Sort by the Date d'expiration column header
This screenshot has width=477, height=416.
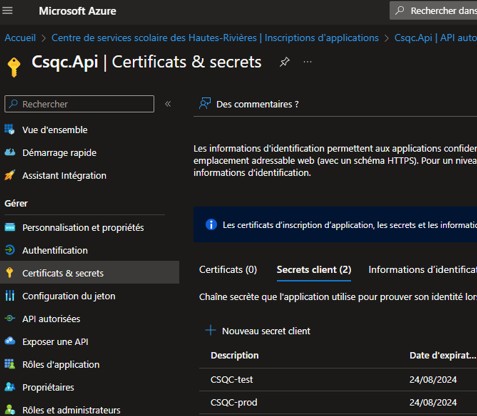(x=443, y=355)
